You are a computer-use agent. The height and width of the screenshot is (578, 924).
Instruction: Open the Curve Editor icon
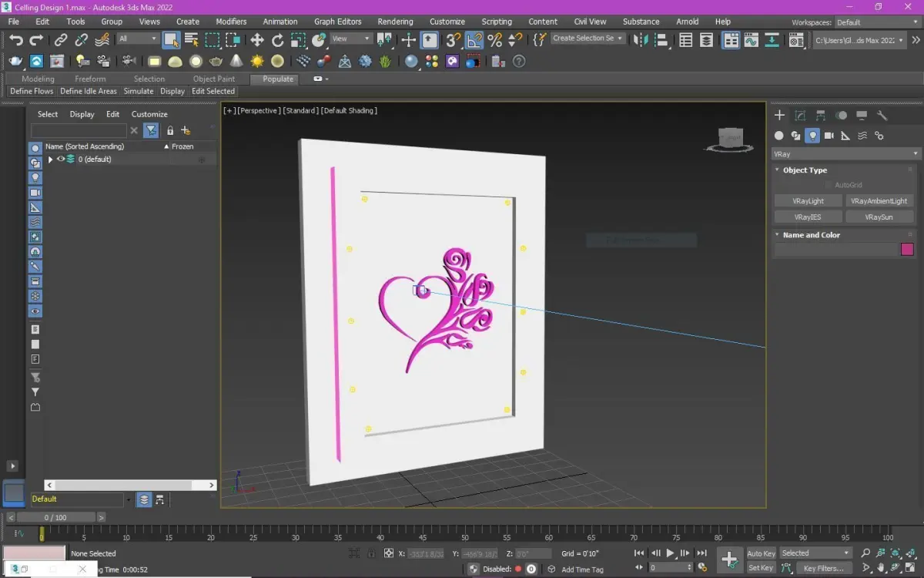pyautogui.click(x=751, y=40)
